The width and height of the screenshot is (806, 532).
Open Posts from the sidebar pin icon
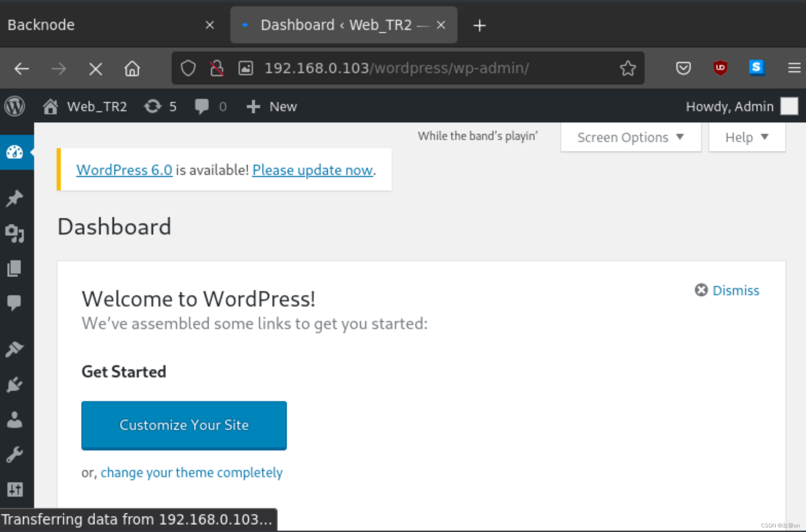[15, 198]
